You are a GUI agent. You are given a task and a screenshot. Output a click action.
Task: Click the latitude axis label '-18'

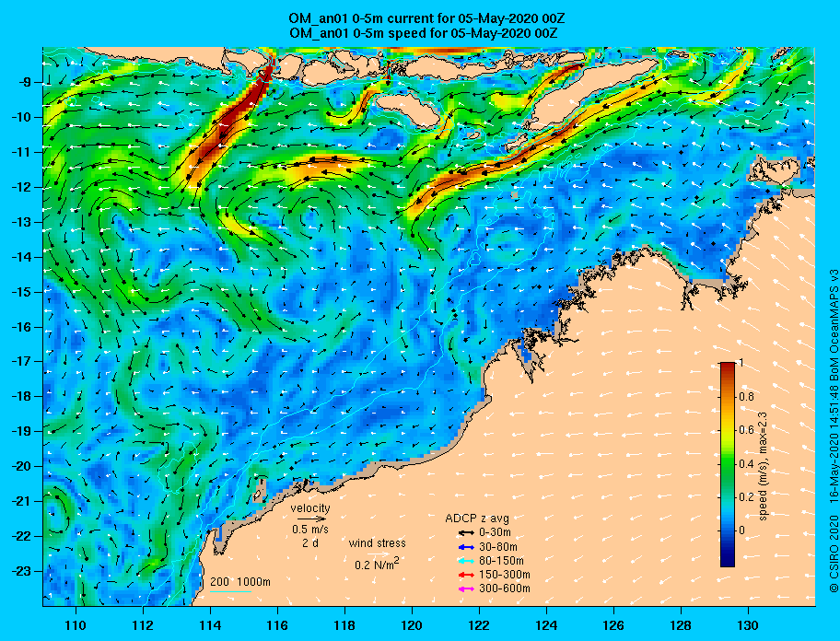point(23,396)
